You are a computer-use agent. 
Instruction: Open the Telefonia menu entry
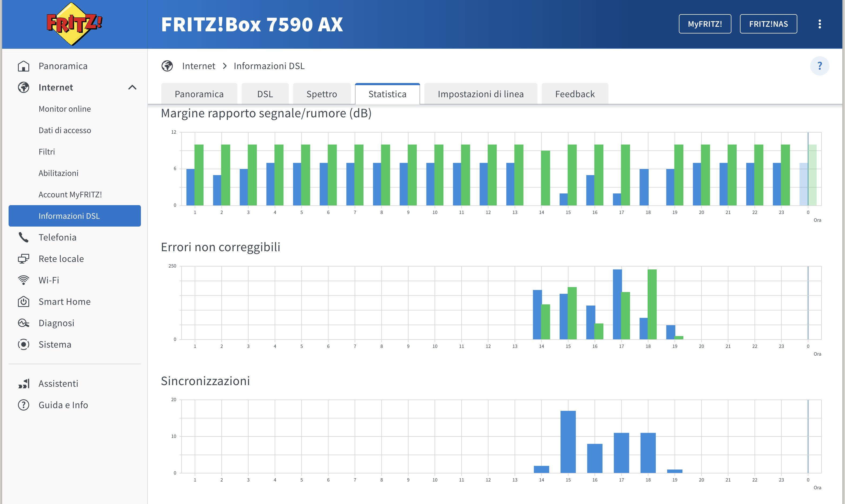pos(75,237)
